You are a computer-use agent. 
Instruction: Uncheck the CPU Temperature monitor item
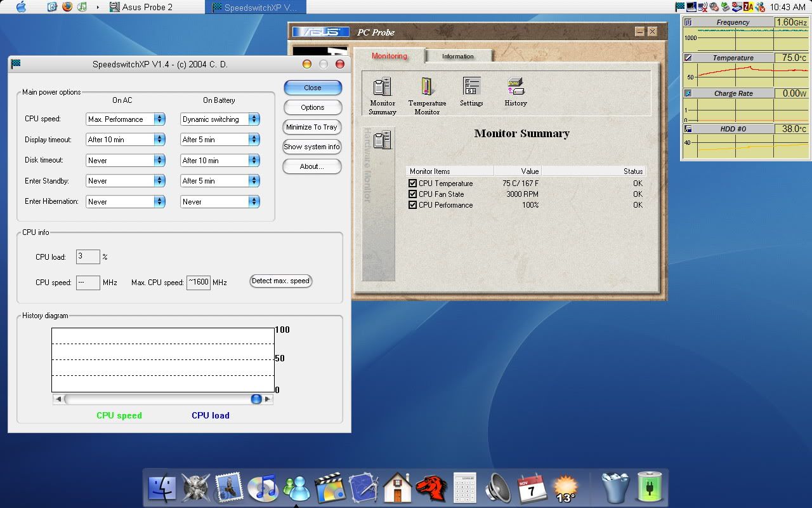[412, 184]
